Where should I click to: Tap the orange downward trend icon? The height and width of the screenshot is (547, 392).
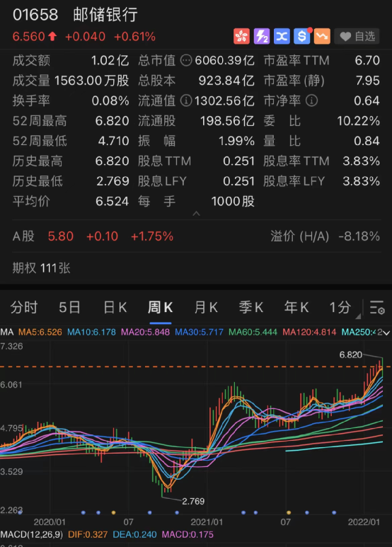pyautogui.click(x=322, y=36)
